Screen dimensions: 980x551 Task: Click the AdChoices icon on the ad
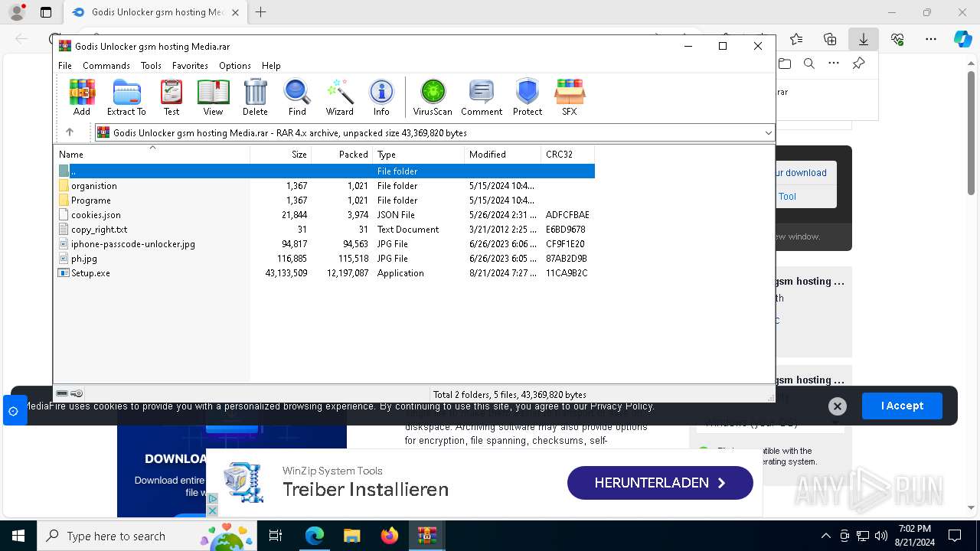(x=212, y=498)
